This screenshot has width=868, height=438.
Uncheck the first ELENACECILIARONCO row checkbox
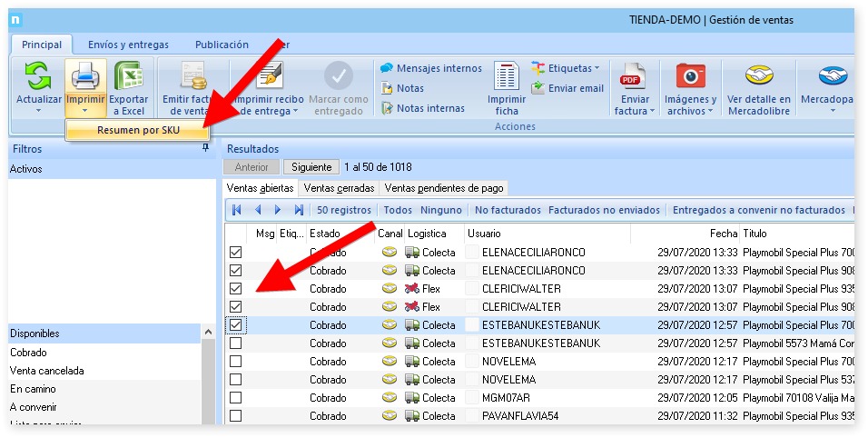[x=236, y=252]
